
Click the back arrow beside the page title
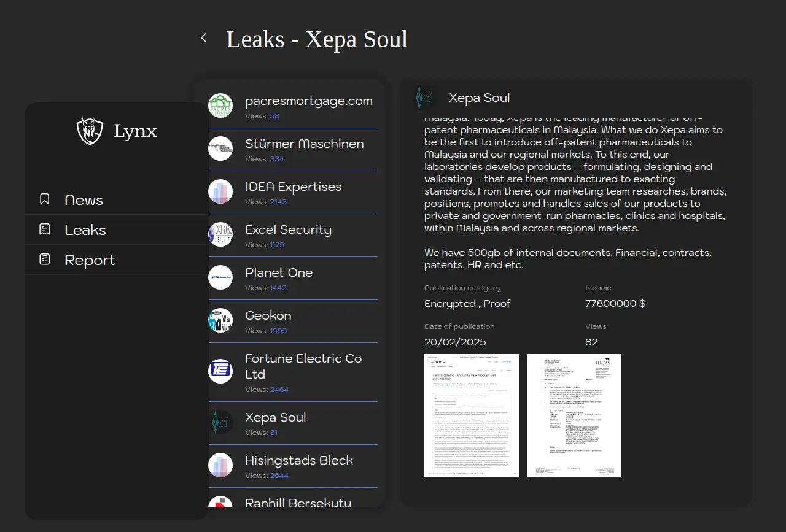[204, 38]
